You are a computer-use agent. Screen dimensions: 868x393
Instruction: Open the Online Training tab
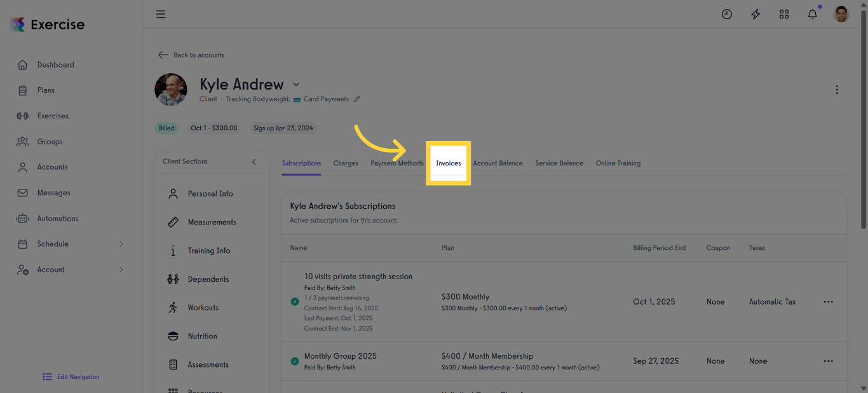tap(618, 163)
